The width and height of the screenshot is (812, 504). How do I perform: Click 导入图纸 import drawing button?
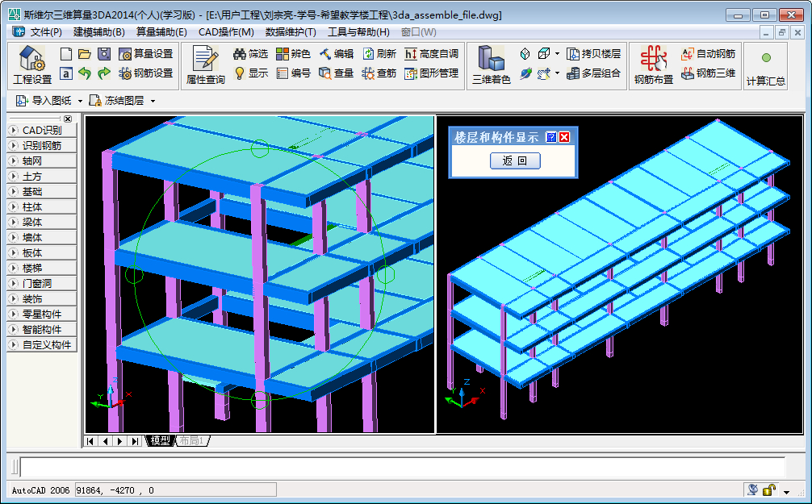(44, 100)
